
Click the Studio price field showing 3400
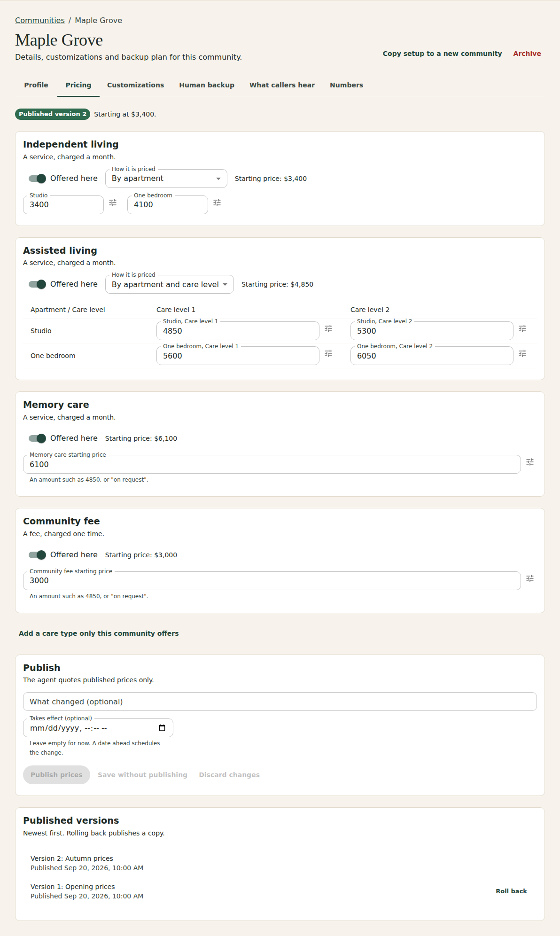tap(63, 205)
